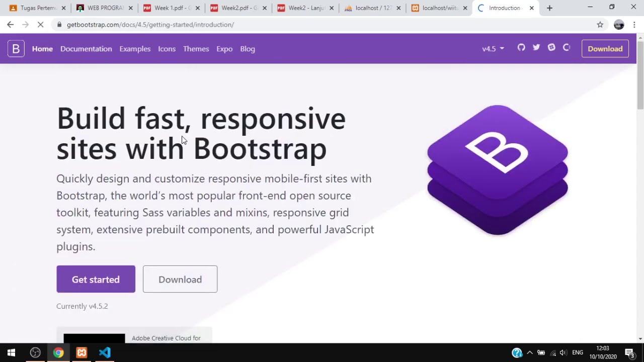Go back with the browser back arrow
This screenshot has width=644, height=362.
click(x=11, y=25)
